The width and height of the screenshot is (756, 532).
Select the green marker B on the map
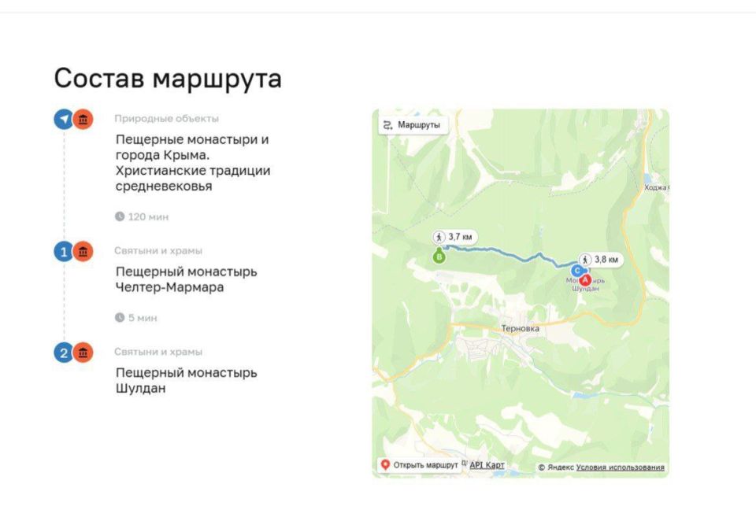pos(439,256)
